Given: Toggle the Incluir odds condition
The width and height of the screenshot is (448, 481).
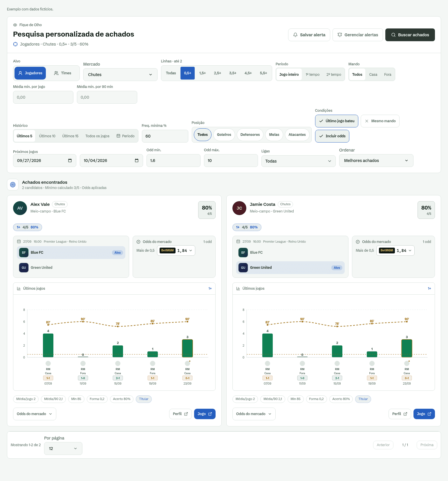Looking at the screenshot, I should (x=332, y=136).
